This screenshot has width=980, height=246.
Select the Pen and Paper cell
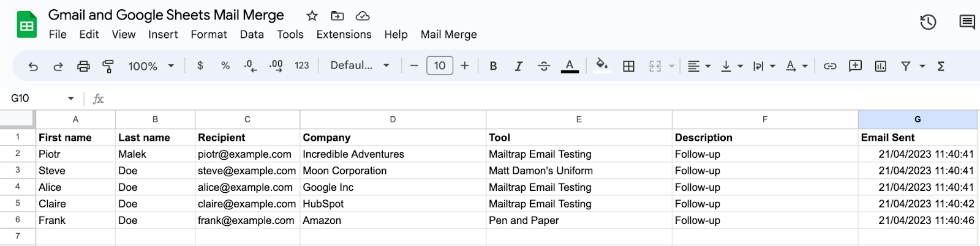[579, 220]
